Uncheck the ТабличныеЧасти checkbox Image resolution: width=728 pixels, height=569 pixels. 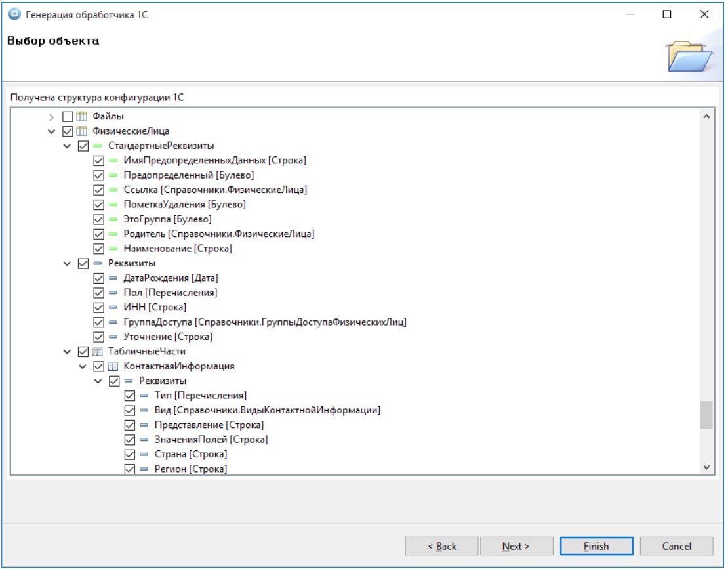click(x=83, y=352)
